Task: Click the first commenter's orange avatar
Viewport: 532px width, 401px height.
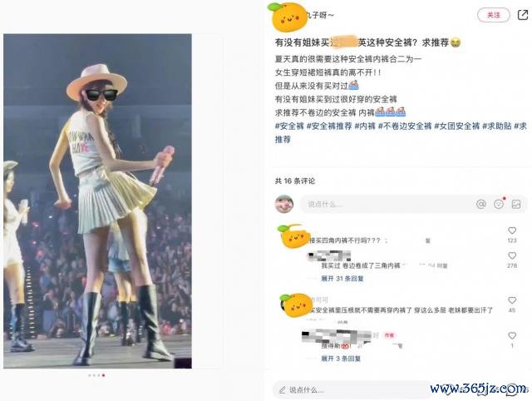Action: coord(294,236)
